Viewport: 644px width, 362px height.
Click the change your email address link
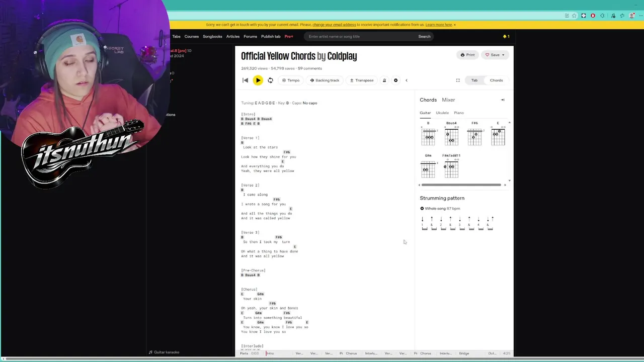[x=334, y=25]
